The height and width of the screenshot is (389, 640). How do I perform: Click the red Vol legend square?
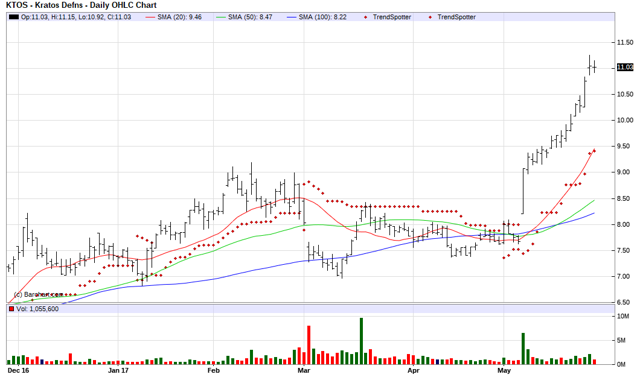point(11,309)
